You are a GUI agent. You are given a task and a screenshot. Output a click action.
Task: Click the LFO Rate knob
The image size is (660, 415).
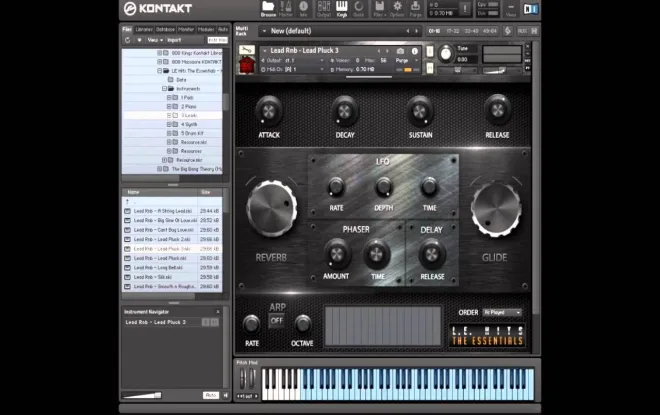point(336,186)
